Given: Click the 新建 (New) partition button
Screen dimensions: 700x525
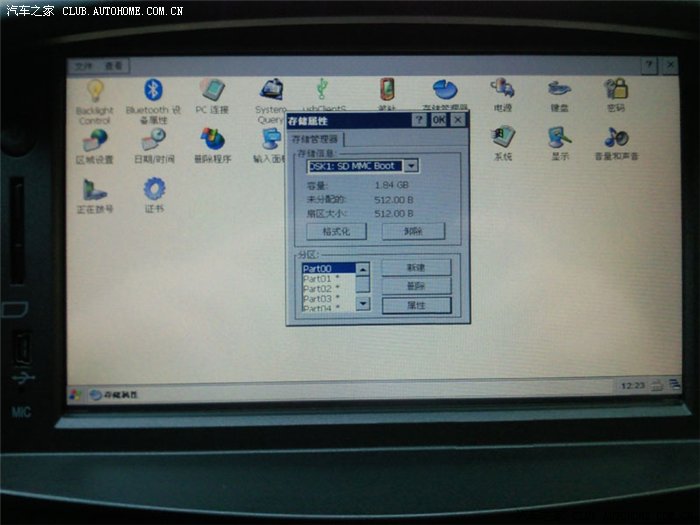Looking at the screenshot, I should [x=416, y=268].
